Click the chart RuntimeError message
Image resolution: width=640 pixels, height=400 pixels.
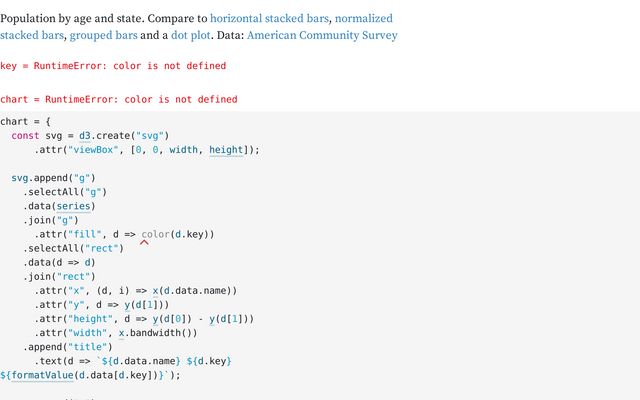pos(119,99)
